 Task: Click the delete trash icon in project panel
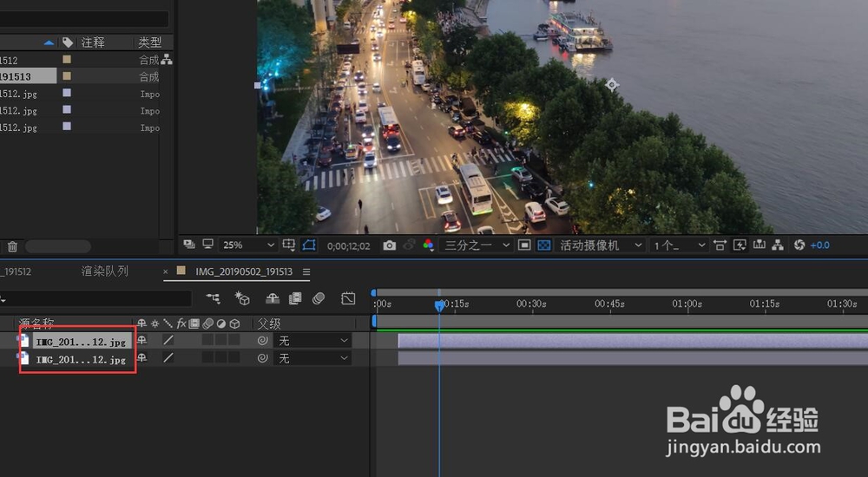point(12,247)
